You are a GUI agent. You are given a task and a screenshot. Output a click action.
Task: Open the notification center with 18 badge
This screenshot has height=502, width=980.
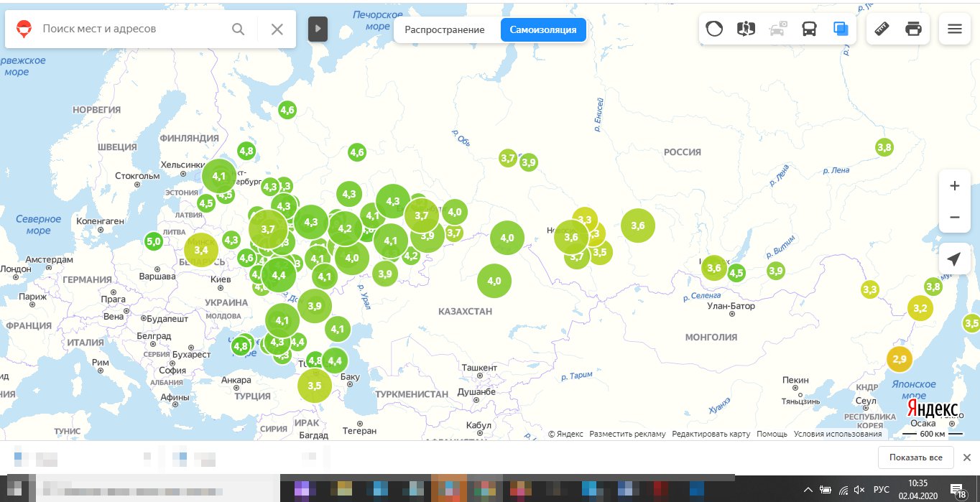[958, 490]
